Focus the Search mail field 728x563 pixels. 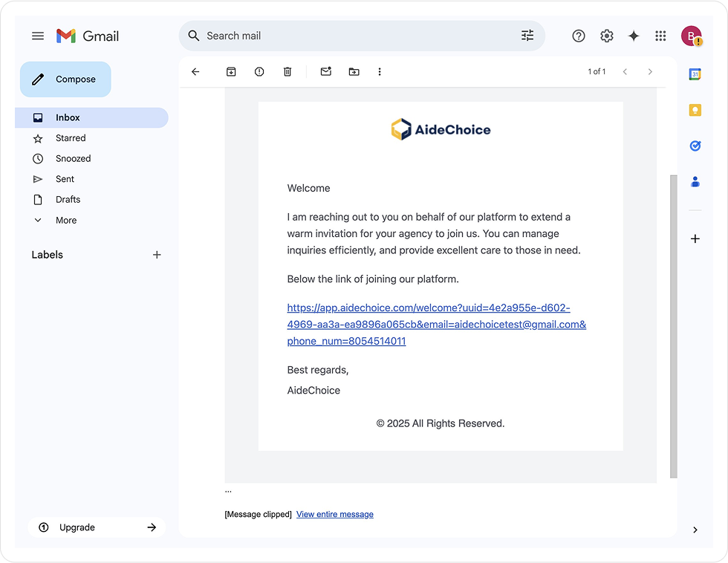[x=362, y=36]
